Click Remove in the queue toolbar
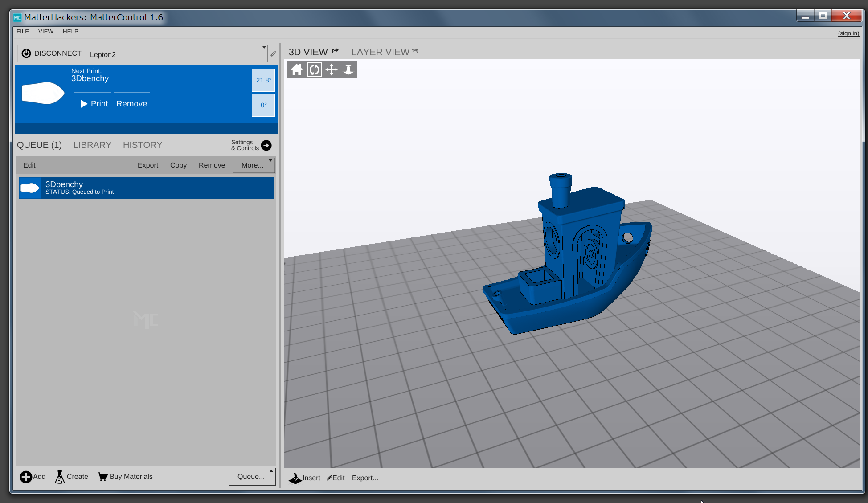This screenshot has width=868, height=503. coord(212,165)
